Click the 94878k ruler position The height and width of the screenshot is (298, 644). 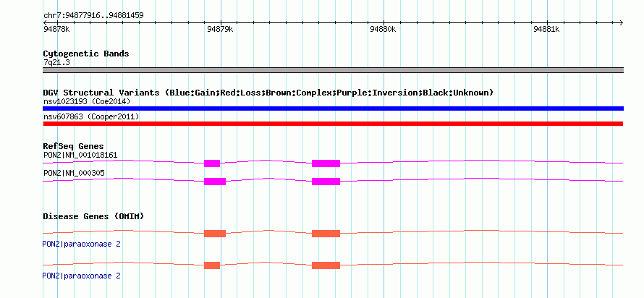click(56, 29)
